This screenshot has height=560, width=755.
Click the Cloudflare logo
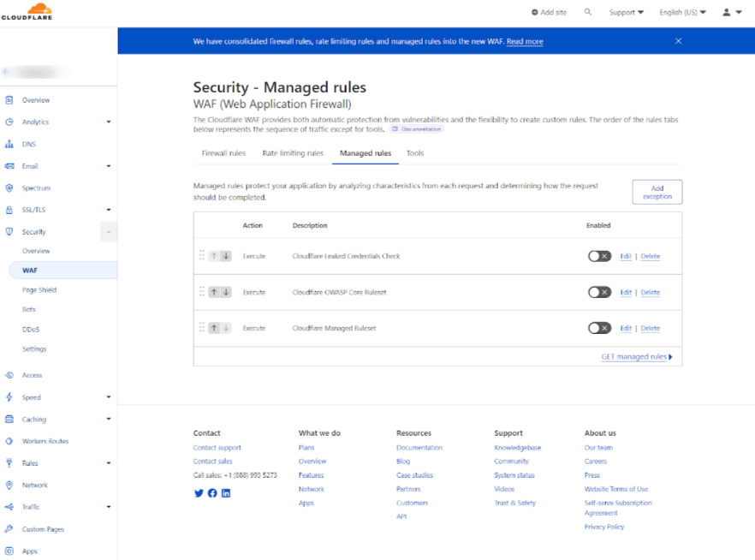coord(27,11)
